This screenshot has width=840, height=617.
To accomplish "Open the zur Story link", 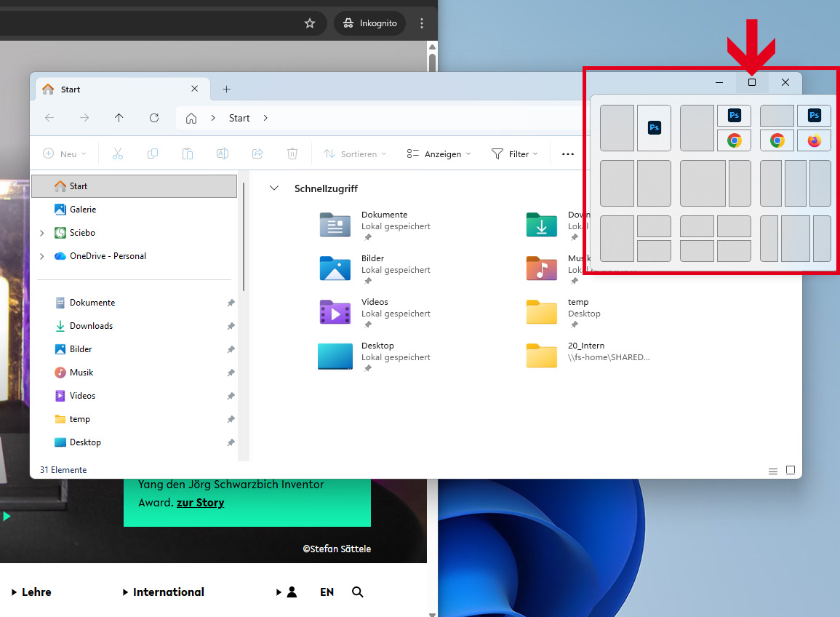I will coord(200,503).
